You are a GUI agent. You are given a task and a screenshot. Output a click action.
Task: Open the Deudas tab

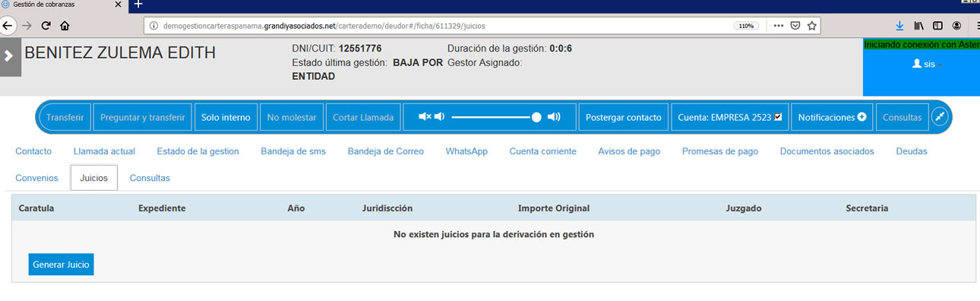[912, 151]
